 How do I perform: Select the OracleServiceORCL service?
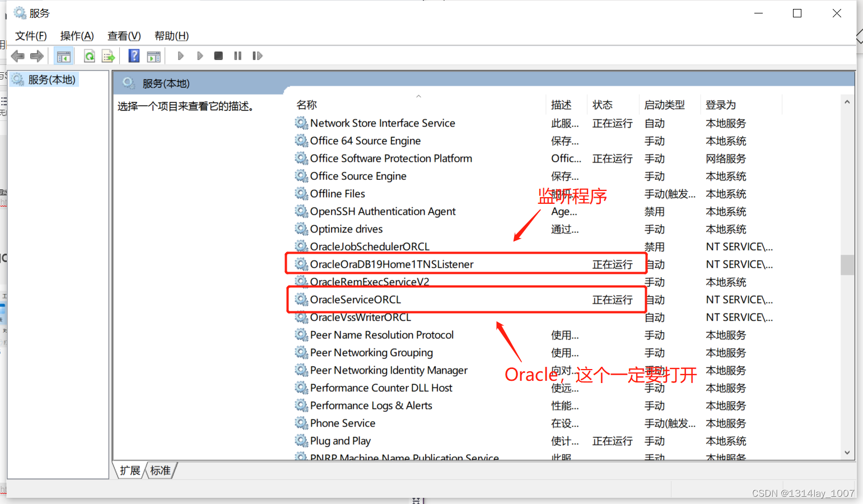(x=355, y=300)
